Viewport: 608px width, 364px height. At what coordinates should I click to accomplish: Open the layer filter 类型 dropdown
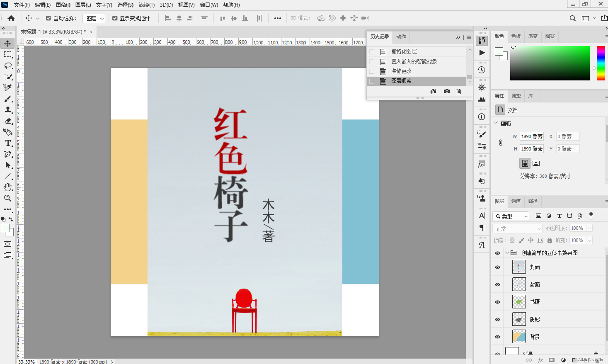click(x=511, y=216)
